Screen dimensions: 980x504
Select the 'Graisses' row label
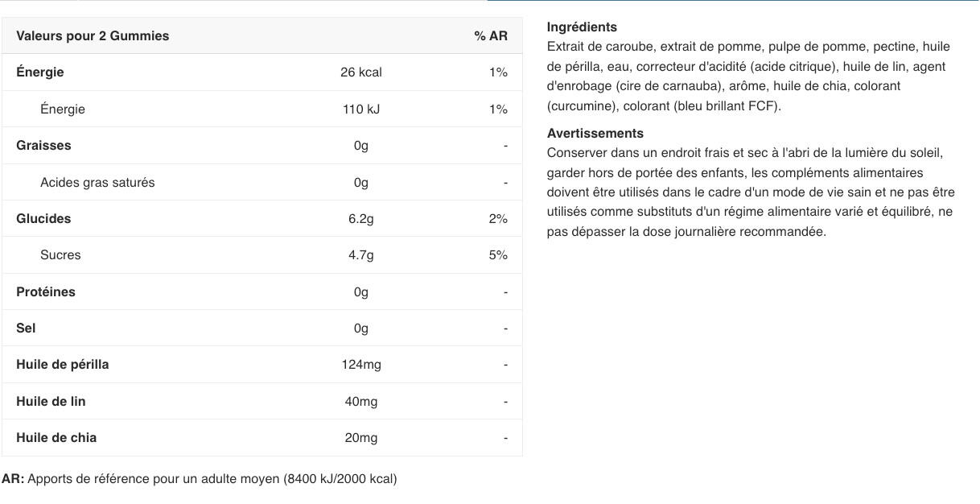[43, 146]
